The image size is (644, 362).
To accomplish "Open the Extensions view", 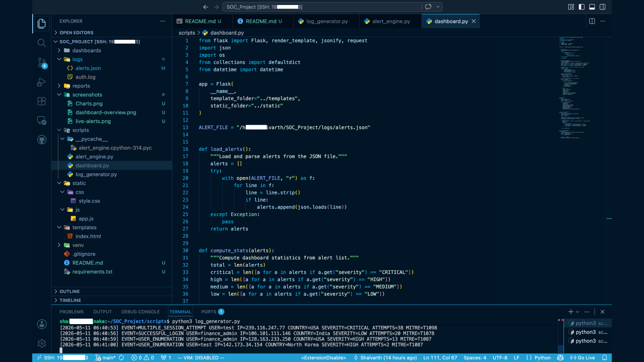I will pos(42,101).
